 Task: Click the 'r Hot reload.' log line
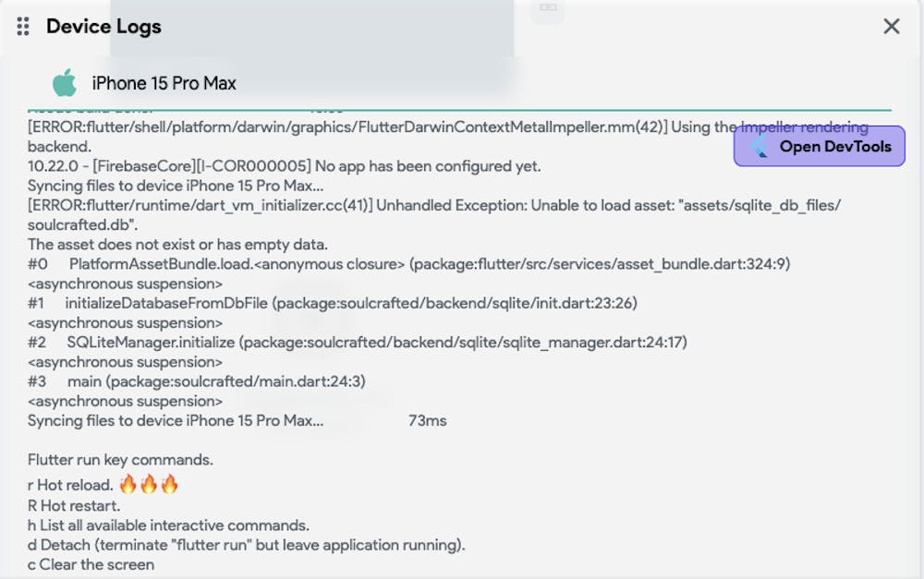(x=103, y=485)
